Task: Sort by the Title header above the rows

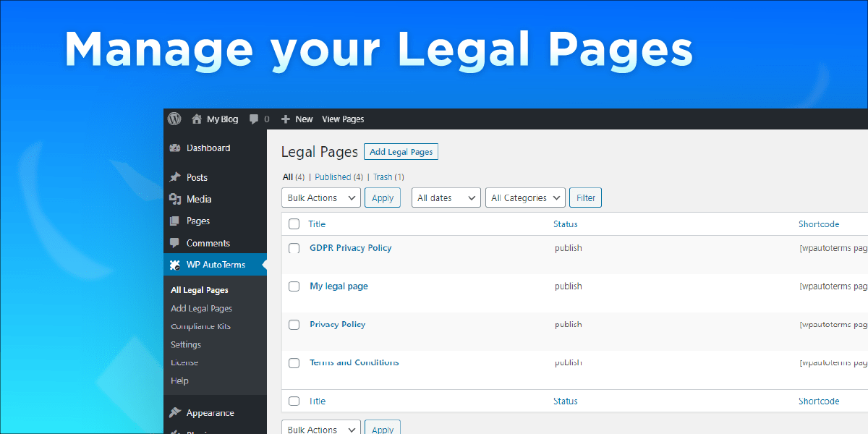Action: pos(317,224)
